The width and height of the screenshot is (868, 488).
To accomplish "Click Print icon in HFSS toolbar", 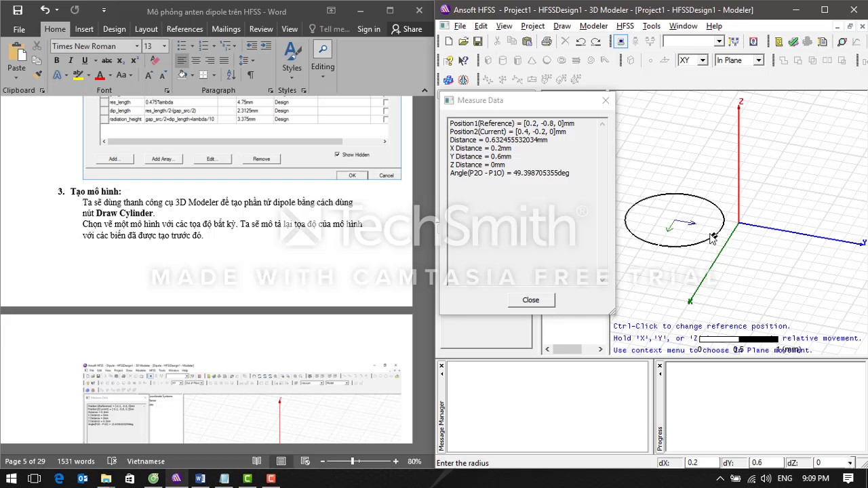I will pyautogui.click(x=547, y=41).
